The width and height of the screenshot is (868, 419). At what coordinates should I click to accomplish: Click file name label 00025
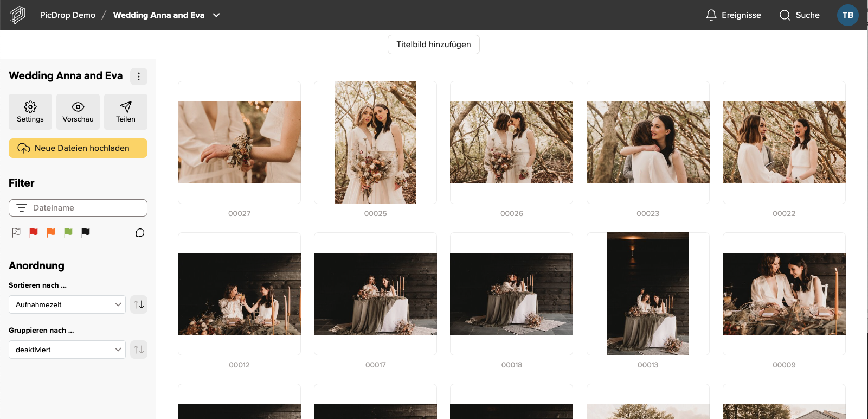coord(375,214)
